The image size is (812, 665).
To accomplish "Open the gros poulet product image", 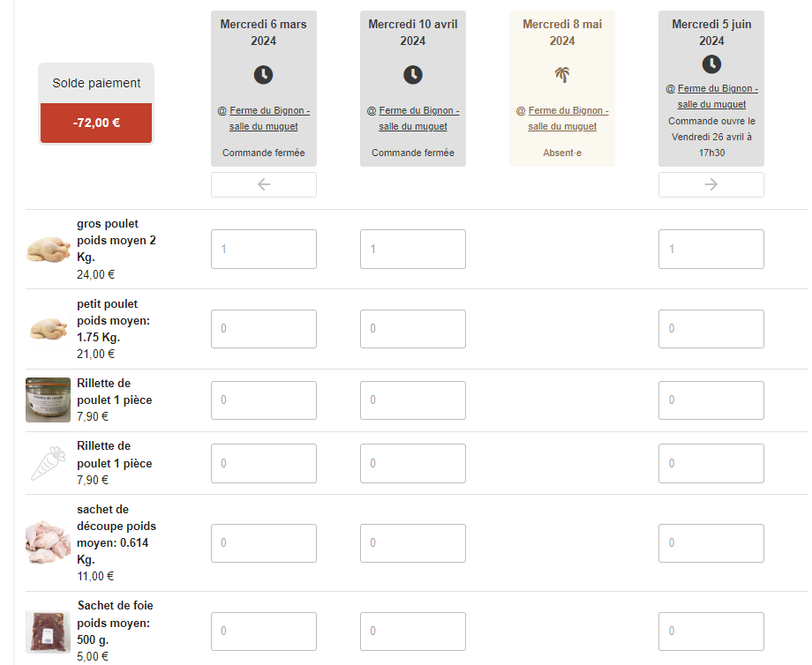I will pyautogui.click(x=48, y=249).
